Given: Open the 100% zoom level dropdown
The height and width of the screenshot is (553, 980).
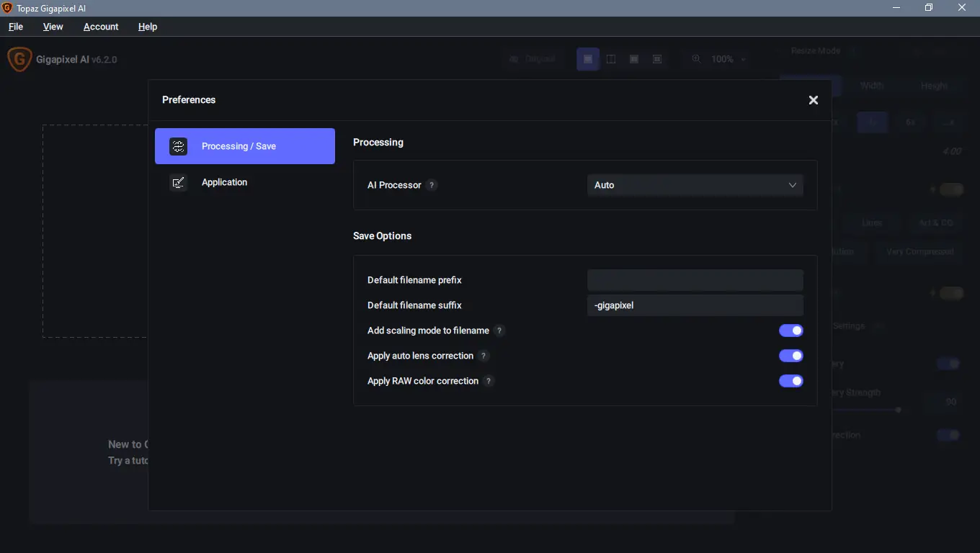Looking at the screenshot, I should (x=729, y=59).
